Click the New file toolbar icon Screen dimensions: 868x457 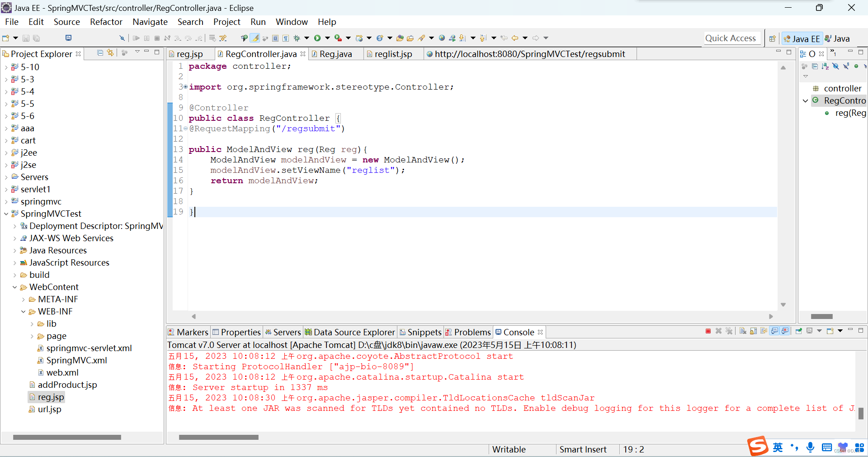click(6, 38)
